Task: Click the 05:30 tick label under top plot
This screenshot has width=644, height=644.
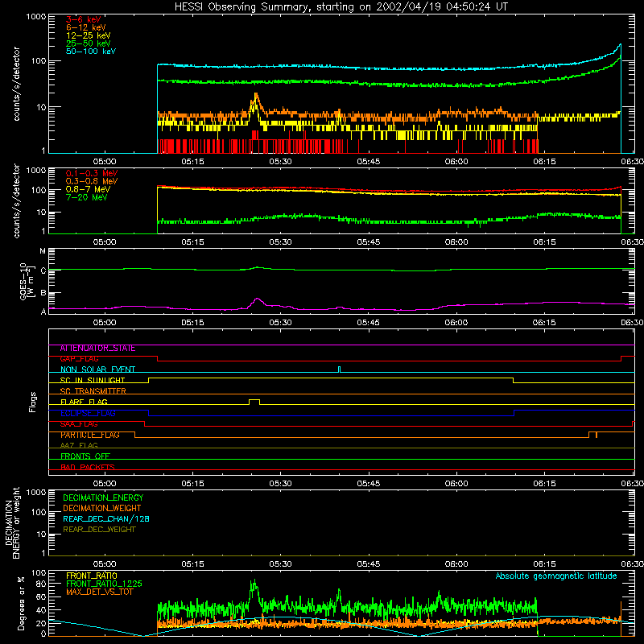Action: (x=280, y=162)
